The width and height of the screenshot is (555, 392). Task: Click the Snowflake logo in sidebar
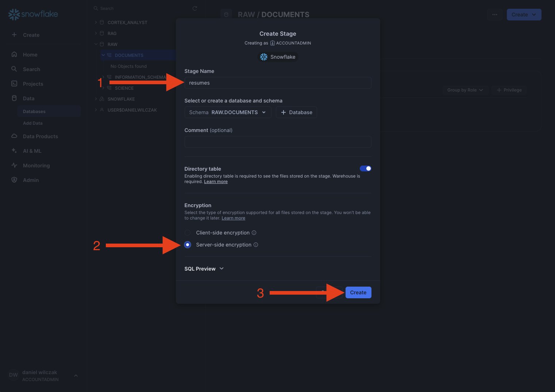pyautogui.click(x=33, y=14)
